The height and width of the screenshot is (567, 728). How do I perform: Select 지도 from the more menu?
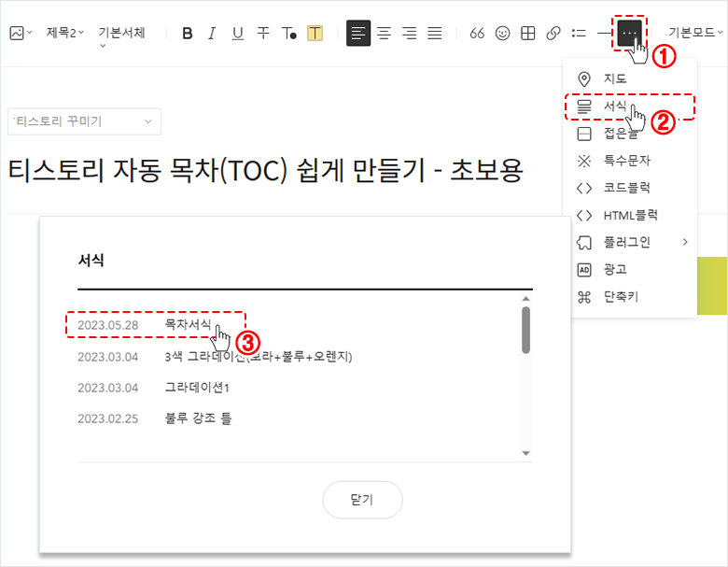point(630,78)
